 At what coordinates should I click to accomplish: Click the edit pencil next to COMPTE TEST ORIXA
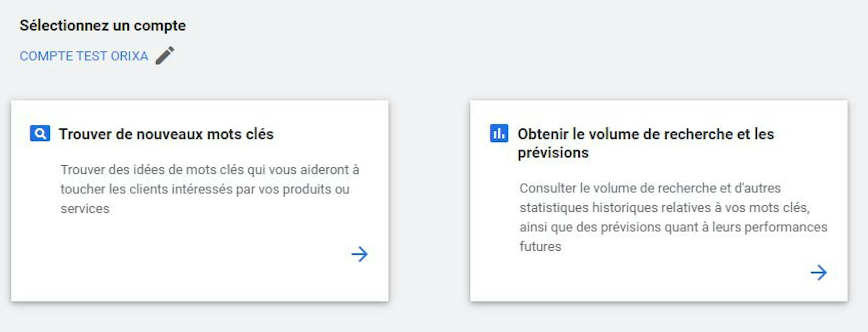pyautogui.click(x=164, y=55)
